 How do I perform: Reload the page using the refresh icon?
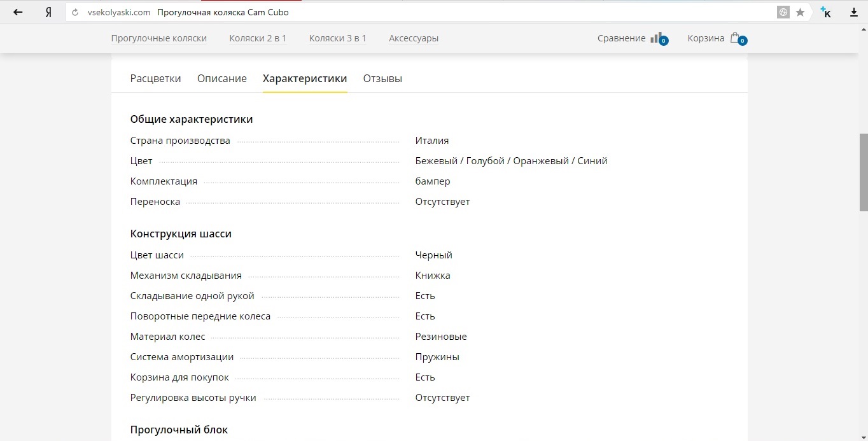tap(76, 12)
